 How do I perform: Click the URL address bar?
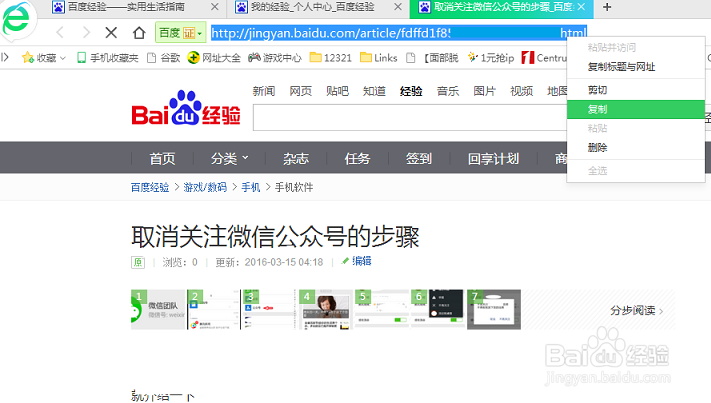399,33
